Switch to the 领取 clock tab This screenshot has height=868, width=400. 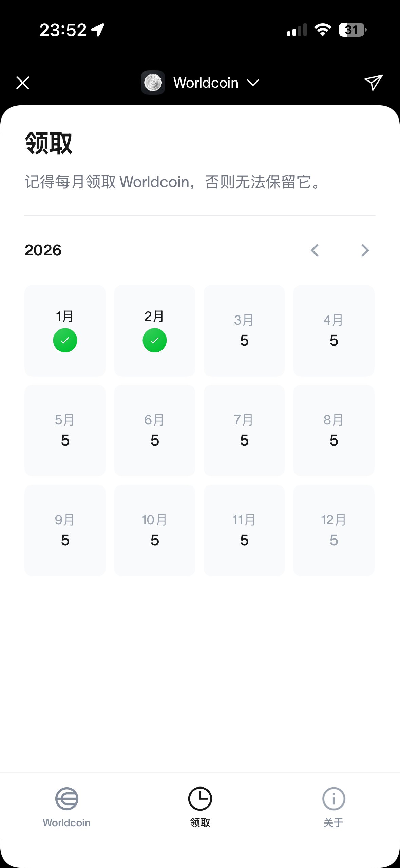click(x=200, y=807)
